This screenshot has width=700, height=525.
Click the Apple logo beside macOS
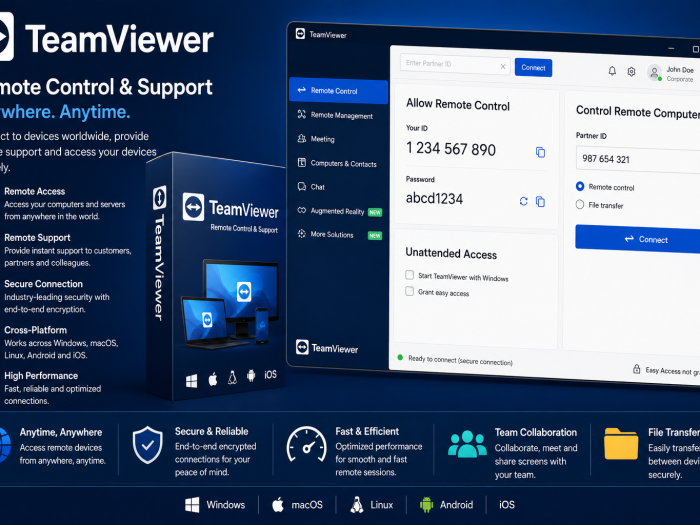click(x=278, y=504)
